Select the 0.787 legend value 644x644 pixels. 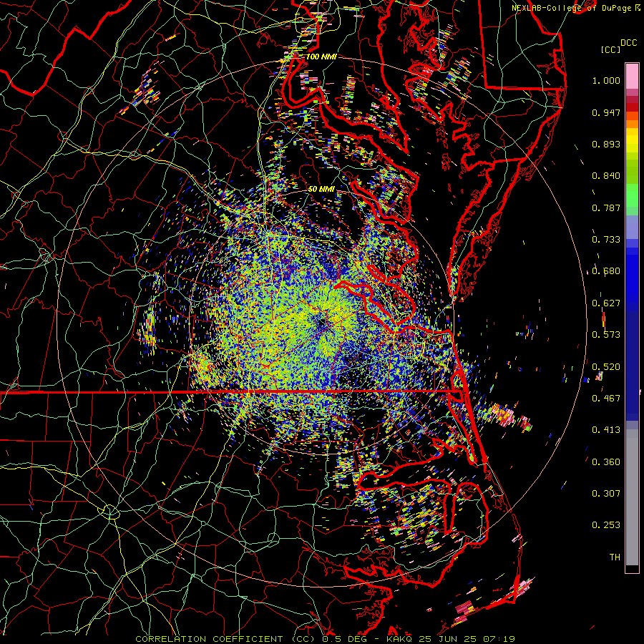[606, 208]
